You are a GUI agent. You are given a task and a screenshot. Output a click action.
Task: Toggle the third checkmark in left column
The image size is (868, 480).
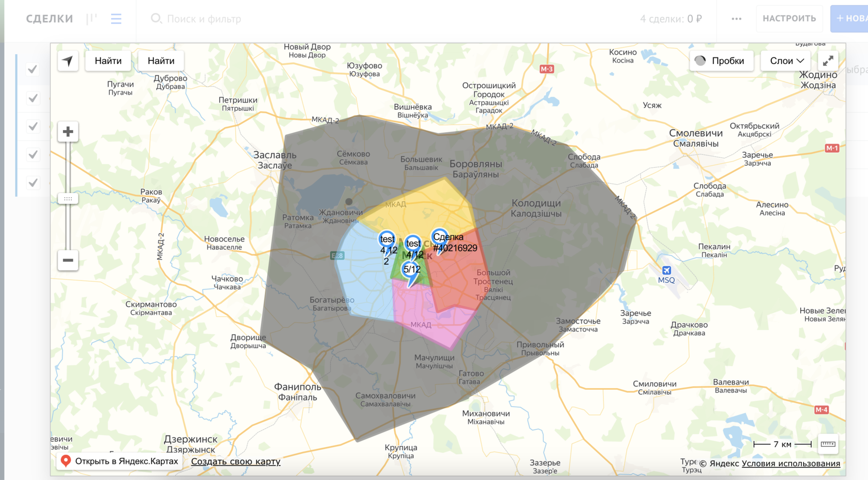pyautogui.click(x=33, y=126)
